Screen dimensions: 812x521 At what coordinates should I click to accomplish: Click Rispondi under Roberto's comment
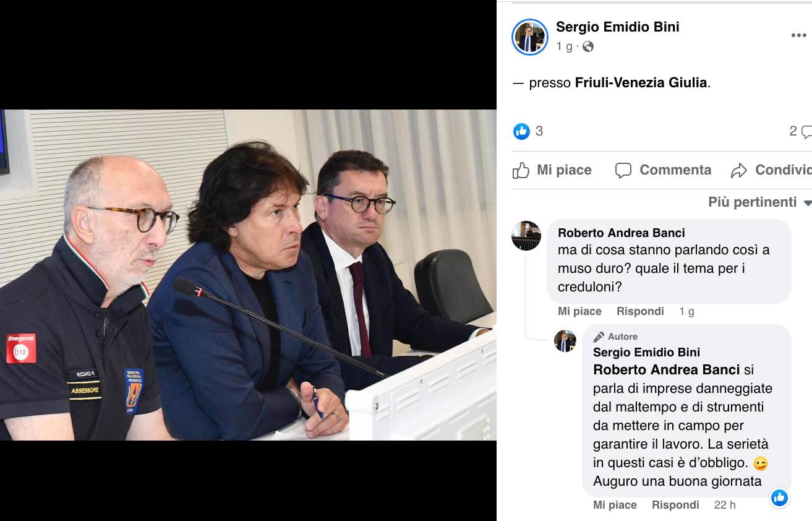point(640,311)
